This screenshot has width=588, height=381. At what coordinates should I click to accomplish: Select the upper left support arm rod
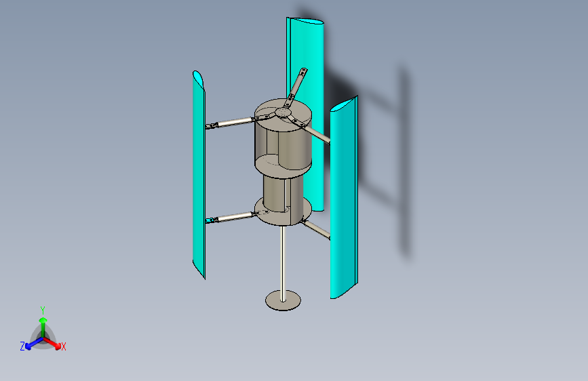235,122
